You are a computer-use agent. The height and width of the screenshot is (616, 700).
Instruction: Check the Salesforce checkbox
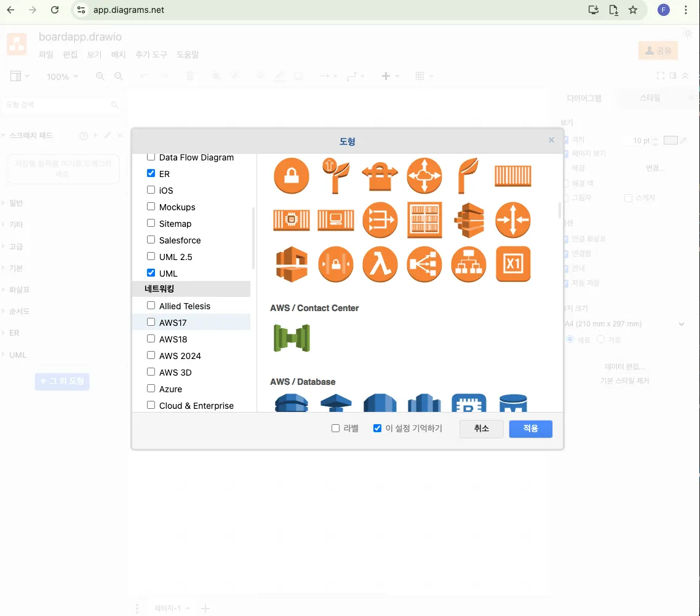click(x=151, y=240)
